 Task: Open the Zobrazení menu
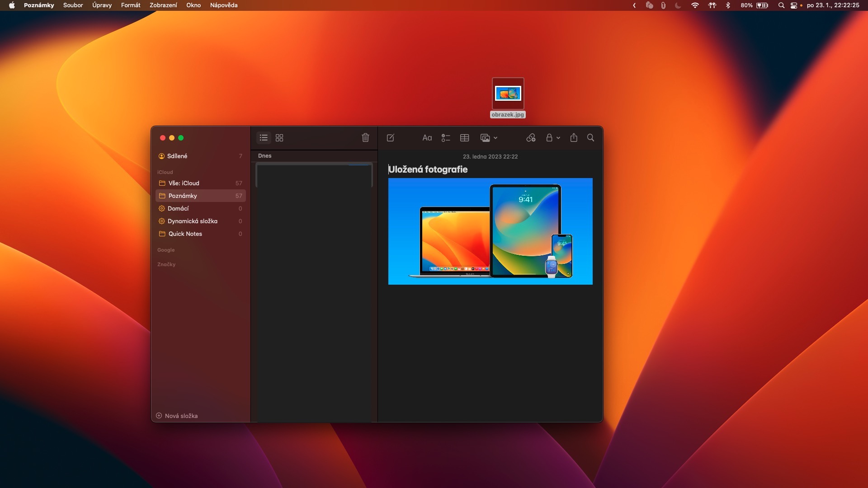[x=163, y=5]
